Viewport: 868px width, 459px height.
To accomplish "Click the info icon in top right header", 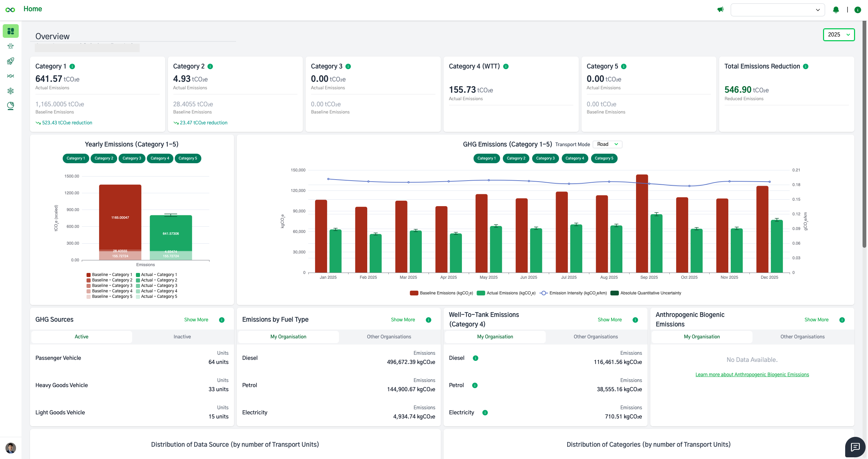I will click(x=858, y=10).
